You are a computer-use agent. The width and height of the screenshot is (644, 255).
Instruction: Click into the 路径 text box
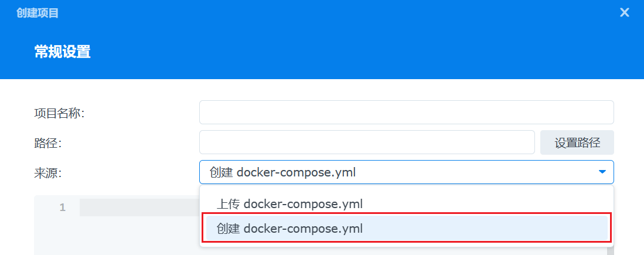[367, 142]
